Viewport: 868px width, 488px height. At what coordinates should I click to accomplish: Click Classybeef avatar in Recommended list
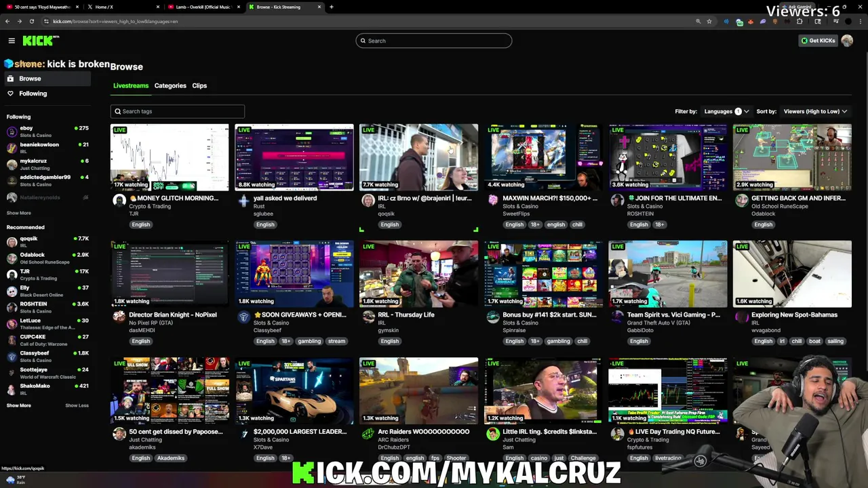coord(12,357)
